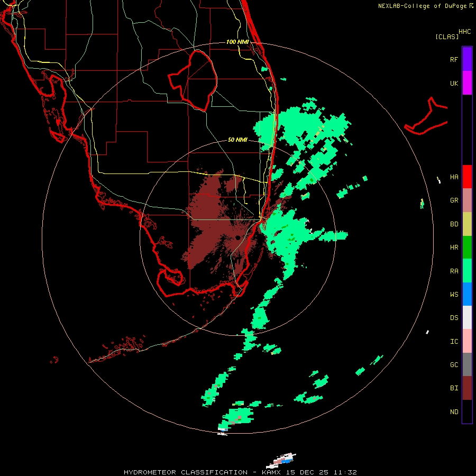476x476 pixels.
Task: Click the 'RF' legend label
Action: click(454, 59)
